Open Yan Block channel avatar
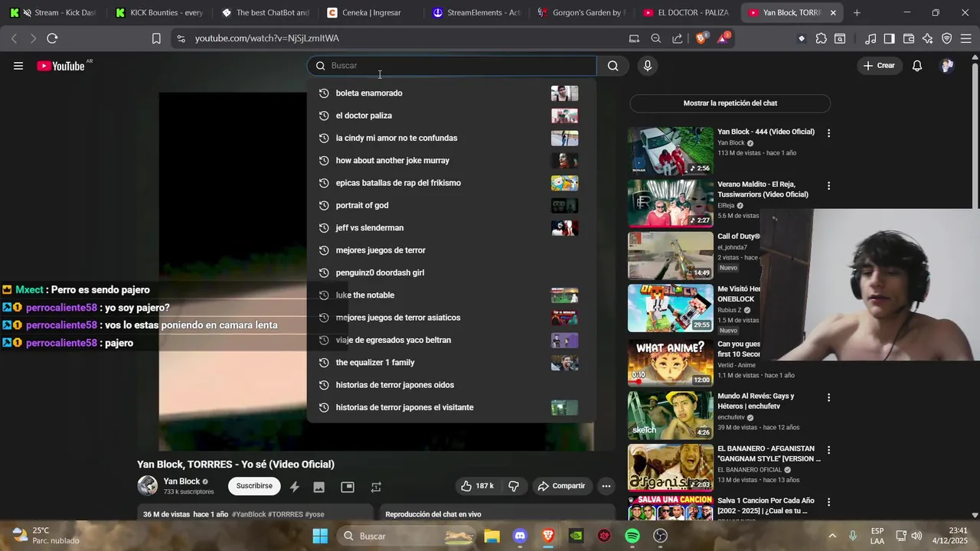 147,486
